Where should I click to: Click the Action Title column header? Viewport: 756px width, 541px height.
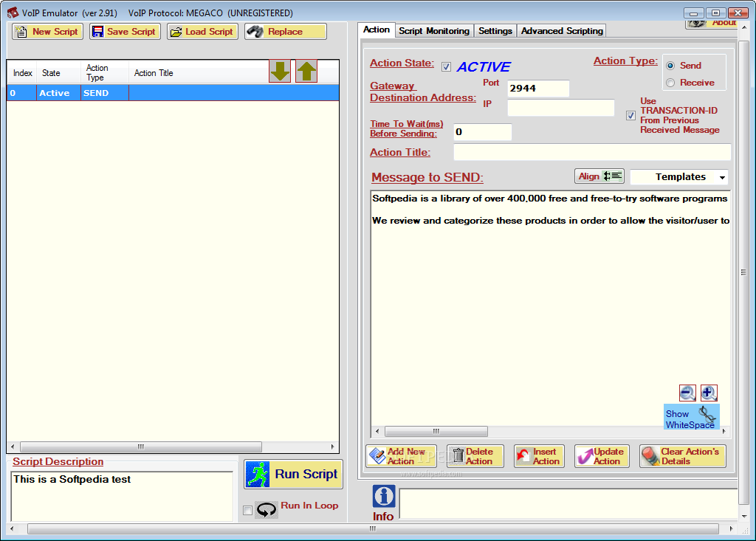[198, 73]
